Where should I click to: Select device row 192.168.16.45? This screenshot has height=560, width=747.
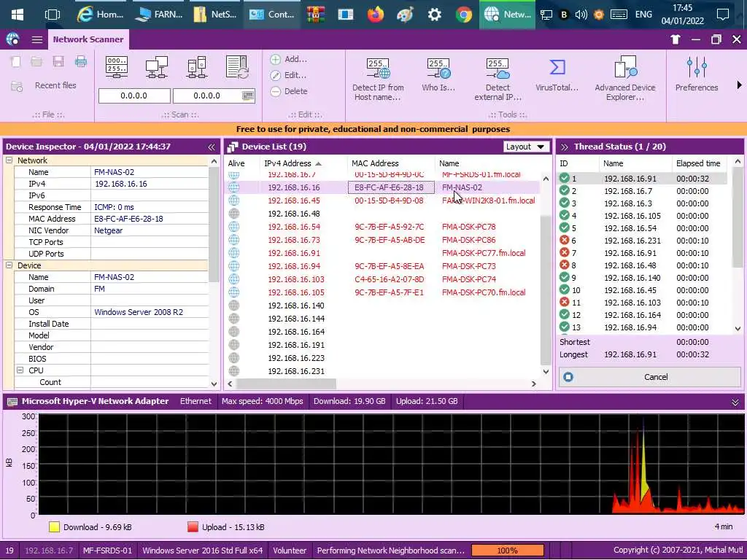click(x=382, y=201)
